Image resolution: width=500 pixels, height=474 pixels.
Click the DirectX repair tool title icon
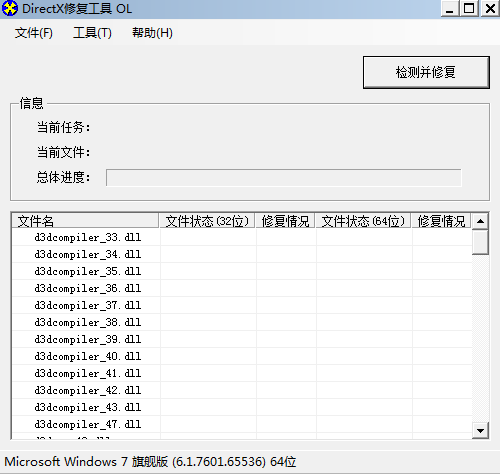[10, 9]
